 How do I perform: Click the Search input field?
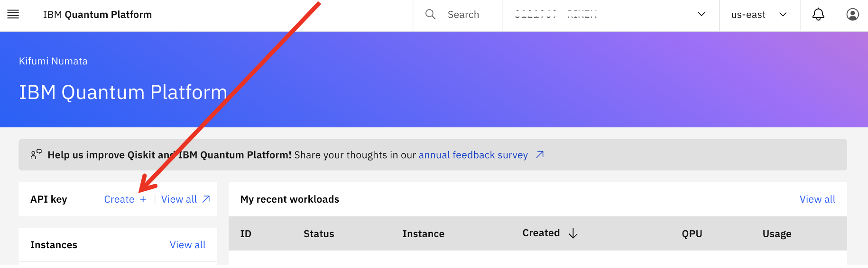click(x=458, y=15)
